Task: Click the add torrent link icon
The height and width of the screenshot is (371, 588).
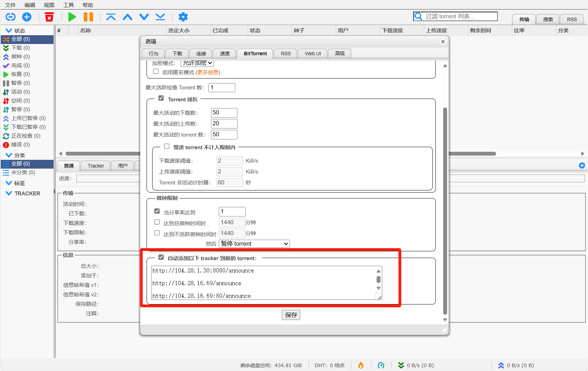Action: 11,17
